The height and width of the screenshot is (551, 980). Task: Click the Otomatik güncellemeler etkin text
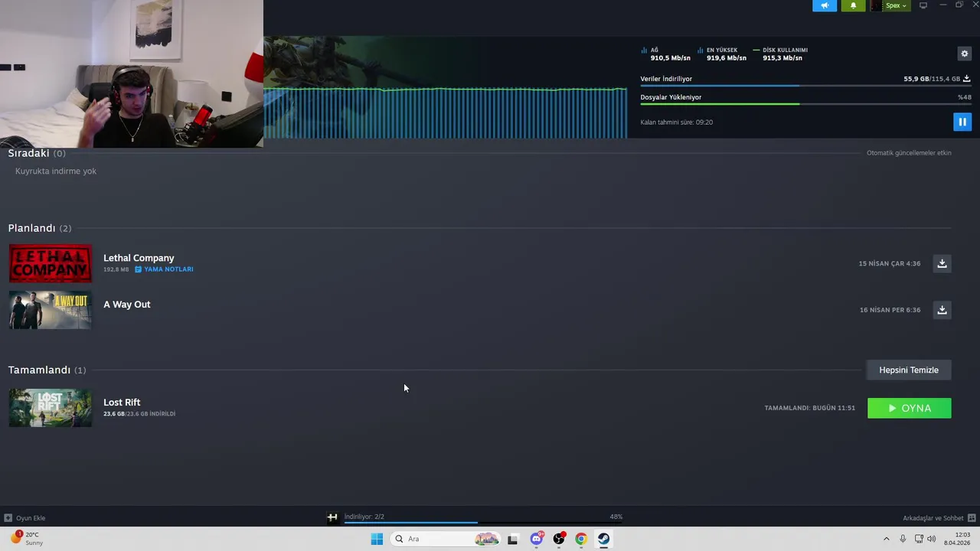(909, 153)
